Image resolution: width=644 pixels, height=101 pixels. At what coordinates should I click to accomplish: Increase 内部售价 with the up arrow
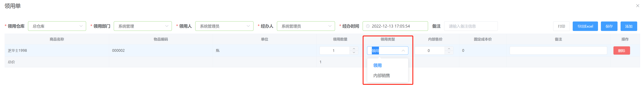point(449,49)
